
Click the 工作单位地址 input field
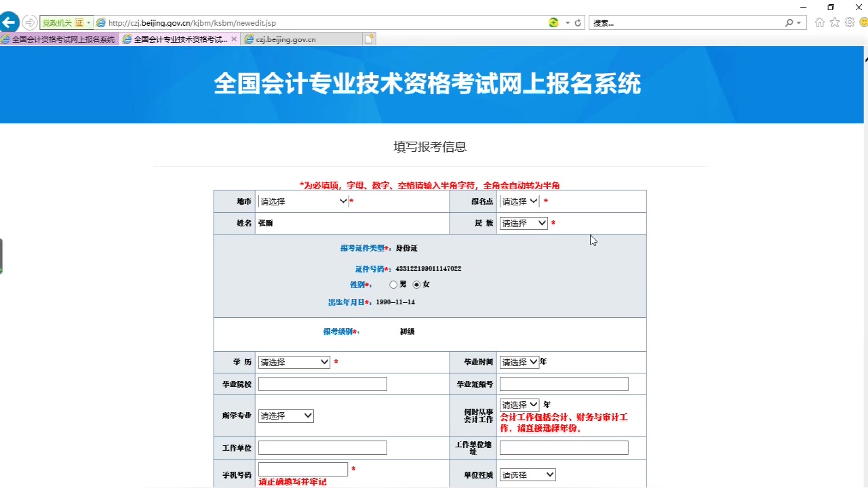(x=564, y=448)
